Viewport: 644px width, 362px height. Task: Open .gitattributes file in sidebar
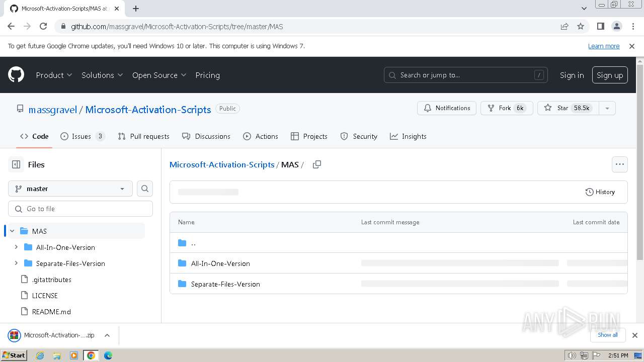click(51, 280)
